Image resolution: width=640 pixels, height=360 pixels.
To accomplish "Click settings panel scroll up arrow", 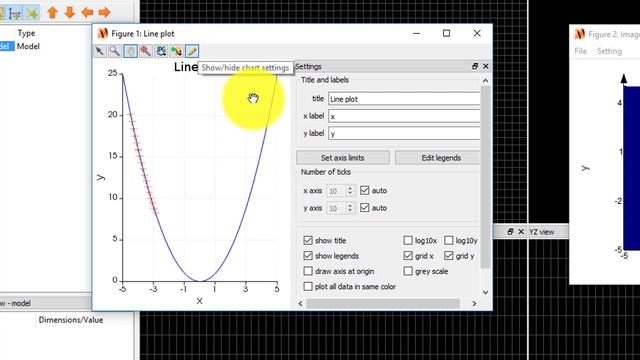I will coord(485,81).
